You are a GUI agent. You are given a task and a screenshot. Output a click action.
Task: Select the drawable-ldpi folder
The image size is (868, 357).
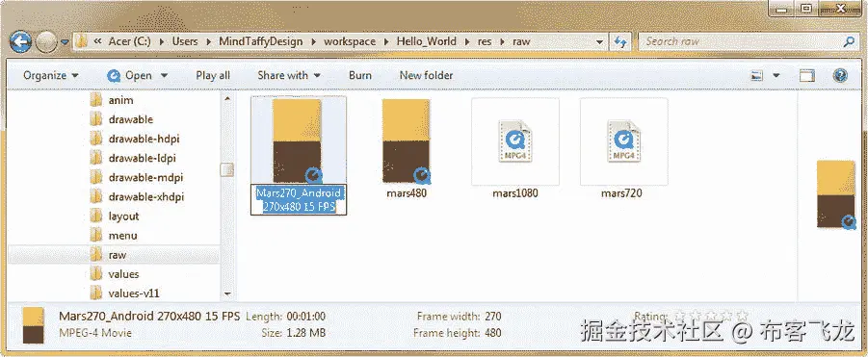click(143, 159)
